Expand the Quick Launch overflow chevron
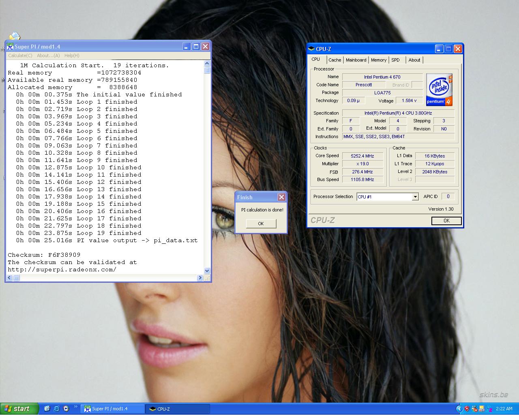519x420 pixels. click(x=75, y=407)
